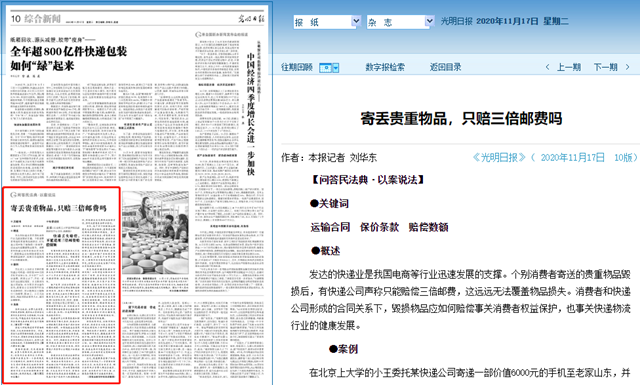Click the left arrow before 上一期
Viewport: 640px width, 385px height.
click(547, 67)
